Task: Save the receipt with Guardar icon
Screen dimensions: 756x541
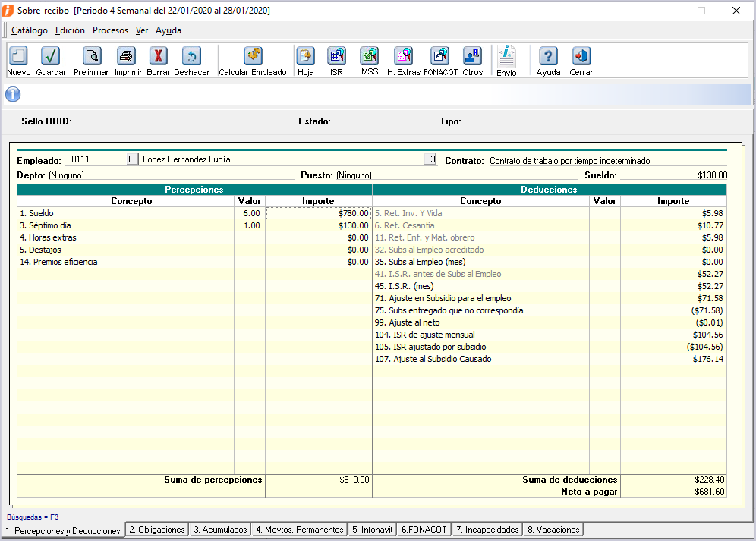Action: (x=51, y=57)
